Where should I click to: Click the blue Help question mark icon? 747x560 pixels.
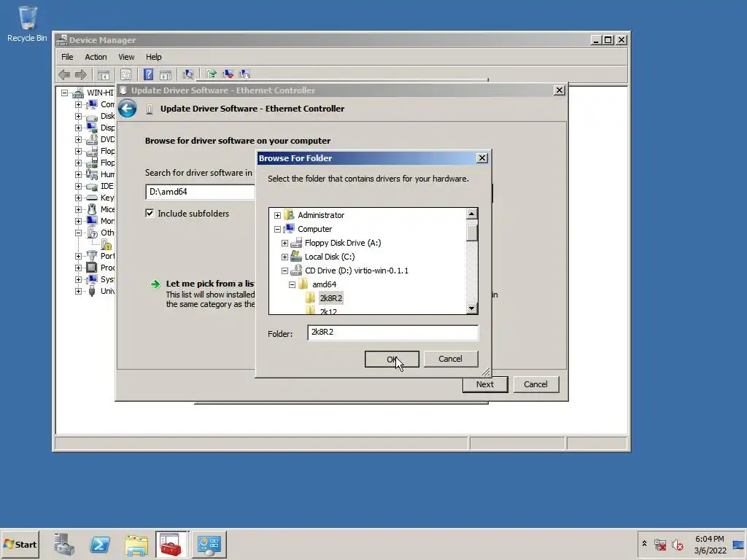(x=149, y=74)
